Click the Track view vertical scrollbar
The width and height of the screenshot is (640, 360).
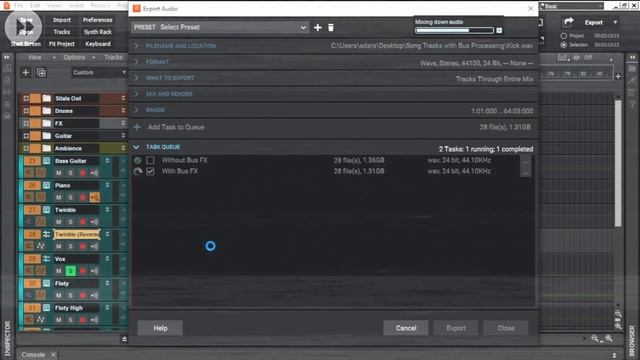pos(618,163)
